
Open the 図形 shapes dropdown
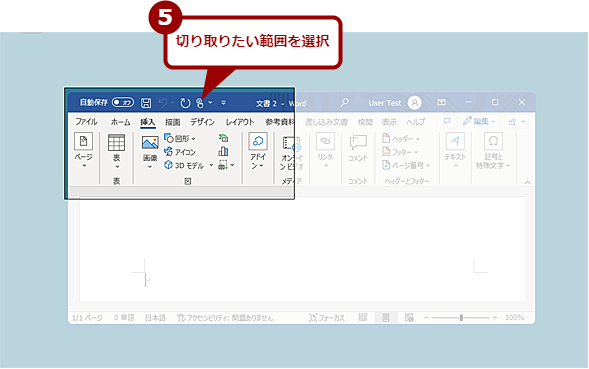click(193, 139)
